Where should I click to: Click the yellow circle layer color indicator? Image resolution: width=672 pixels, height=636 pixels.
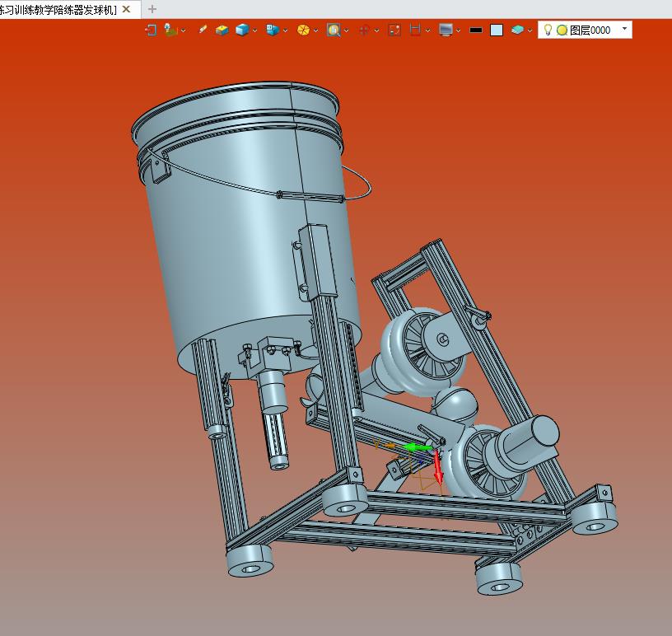(x=562, y=30)
